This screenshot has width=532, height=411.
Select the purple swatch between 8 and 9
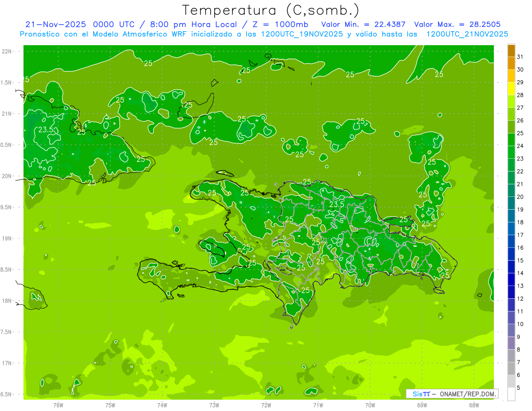511,343
